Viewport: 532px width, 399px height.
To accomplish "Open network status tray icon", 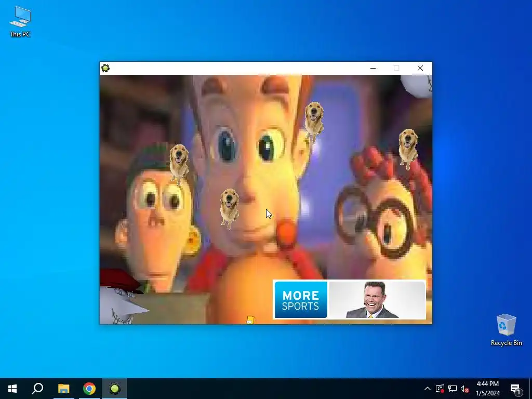I will tap(453, 389).
